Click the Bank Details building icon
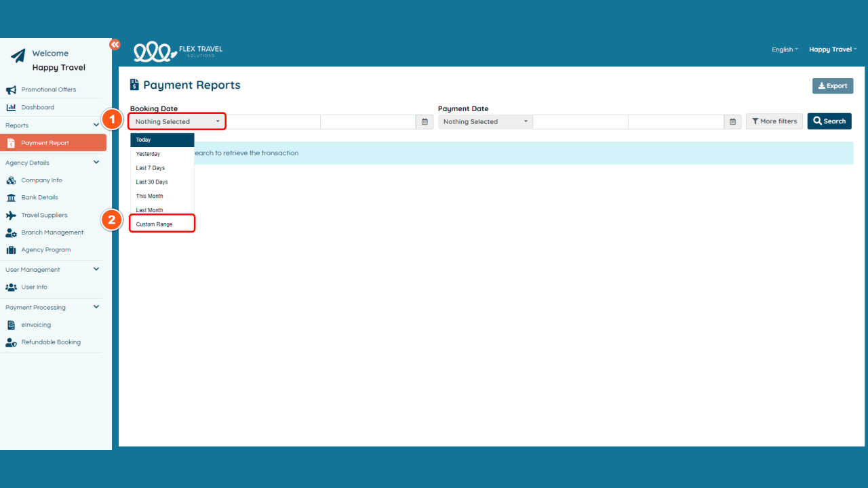Viewport: 868px width, 488px height. click(x=11, y=198)
